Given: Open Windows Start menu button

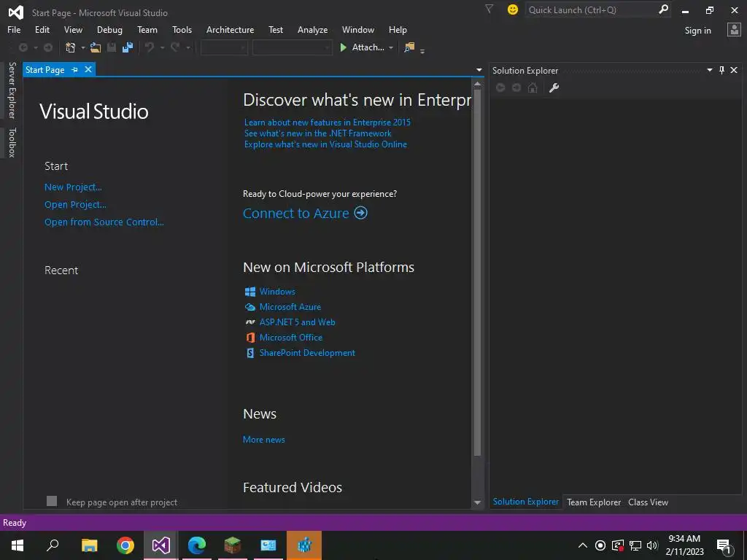Looking at the screenshot, I should click(18, 545).
